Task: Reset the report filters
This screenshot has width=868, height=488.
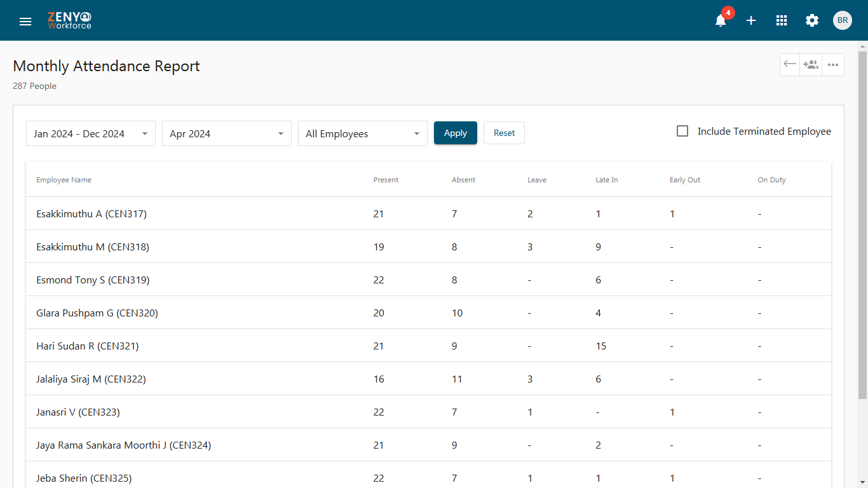Action: pyautogui.click(x=505, y=133)
